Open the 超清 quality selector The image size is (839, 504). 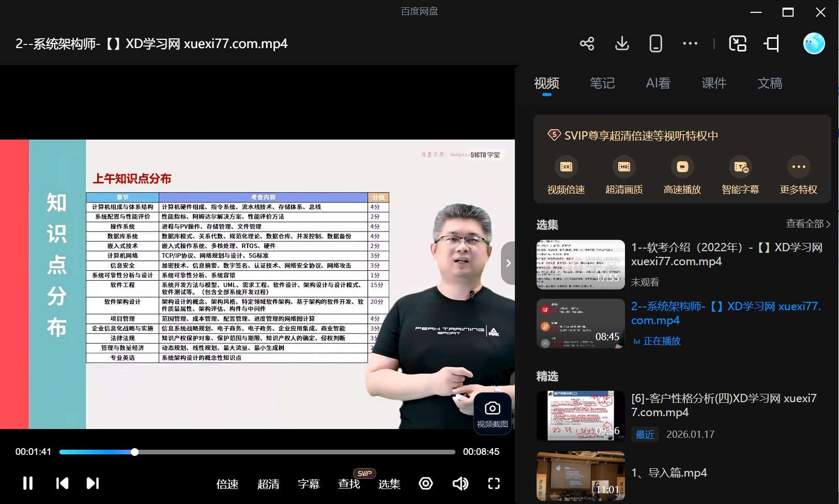(268, 484)
